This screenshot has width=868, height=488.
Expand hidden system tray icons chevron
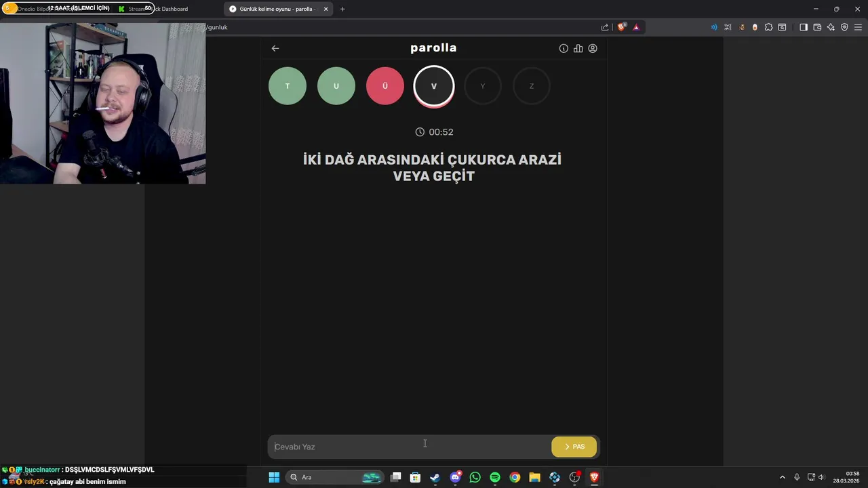point(782,477)
